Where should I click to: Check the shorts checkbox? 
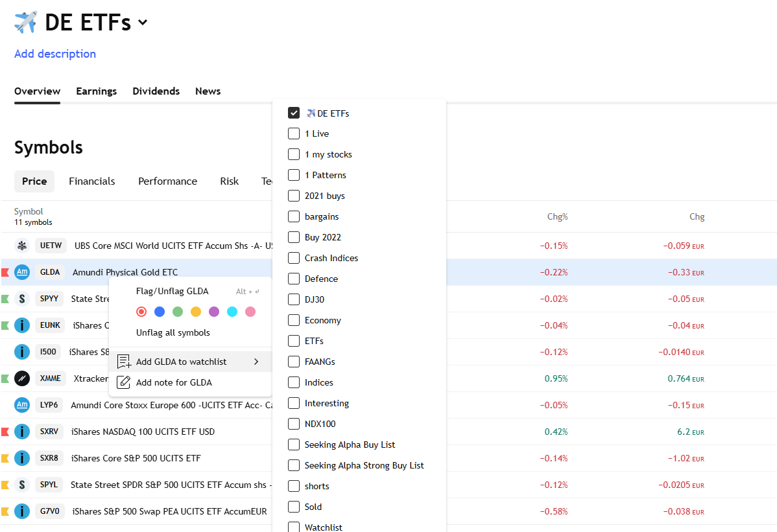click(294, 486)
